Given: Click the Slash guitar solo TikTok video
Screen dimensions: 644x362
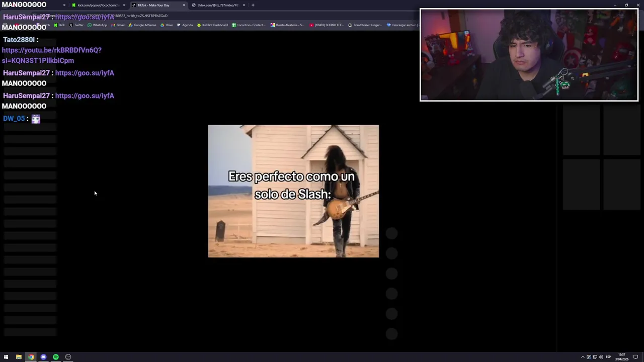Looking at the screenshot, I should click(293, 191).
